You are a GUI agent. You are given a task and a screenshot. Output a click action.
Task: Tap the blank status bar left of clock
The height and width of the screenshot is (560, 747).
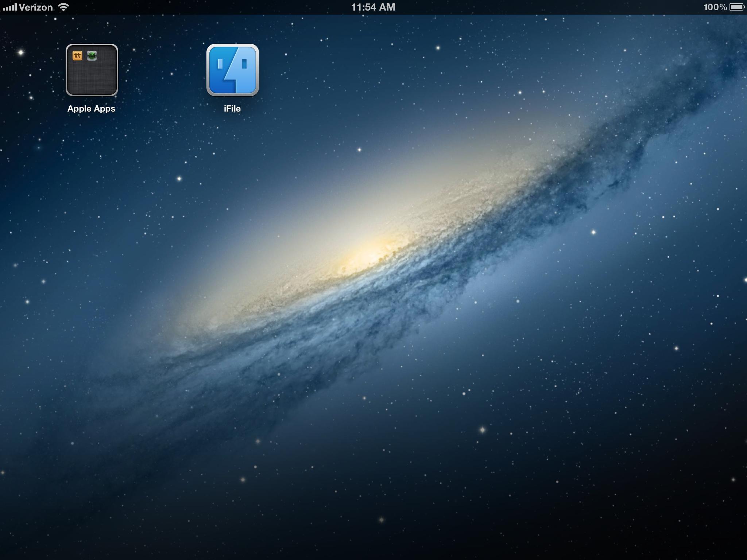(x=219, y=7)
